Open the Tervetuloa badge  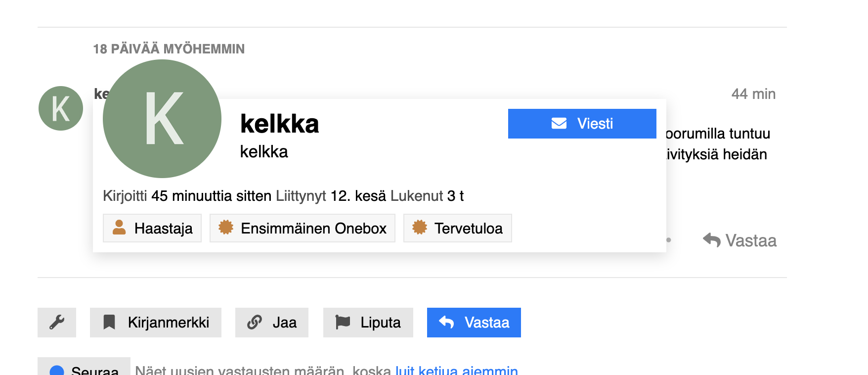click(x=458, y=228)
